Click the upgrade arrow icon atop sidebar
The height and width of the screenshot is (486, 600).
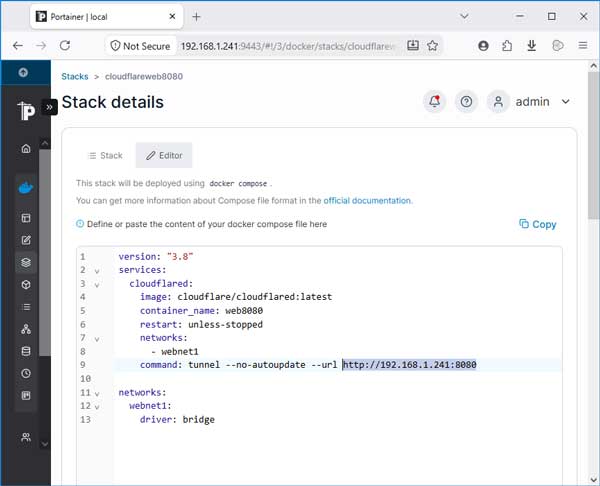[23, 72]
